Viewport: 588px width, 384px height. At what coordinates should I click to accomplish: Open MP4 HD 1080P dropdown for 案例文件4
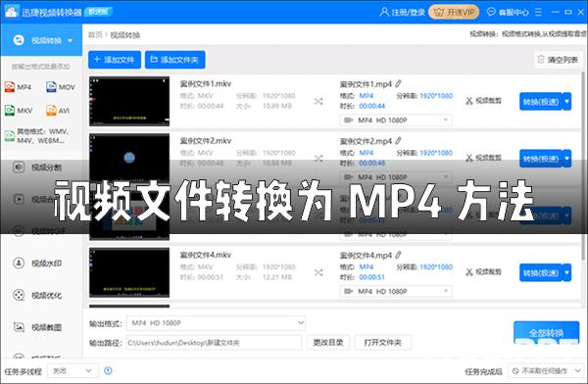pos(396,291)
